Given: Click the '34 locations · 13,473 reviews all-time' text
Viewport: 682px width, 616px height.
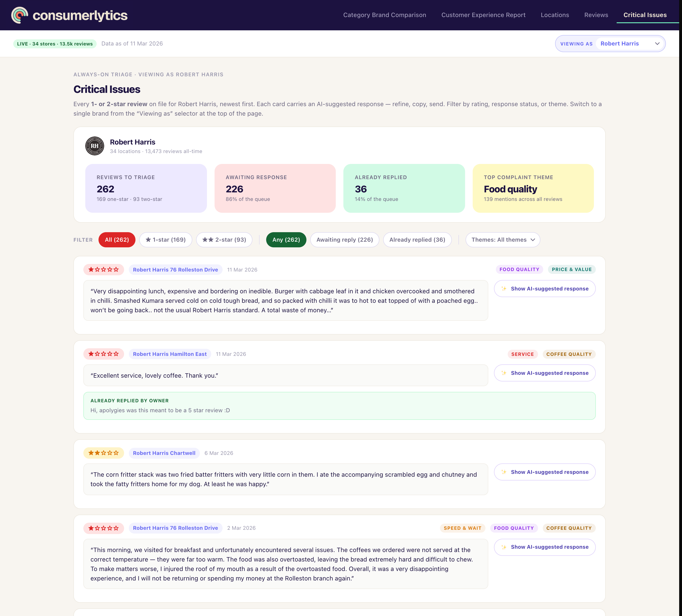Looking at the screenshot, I should click(156, 151).
